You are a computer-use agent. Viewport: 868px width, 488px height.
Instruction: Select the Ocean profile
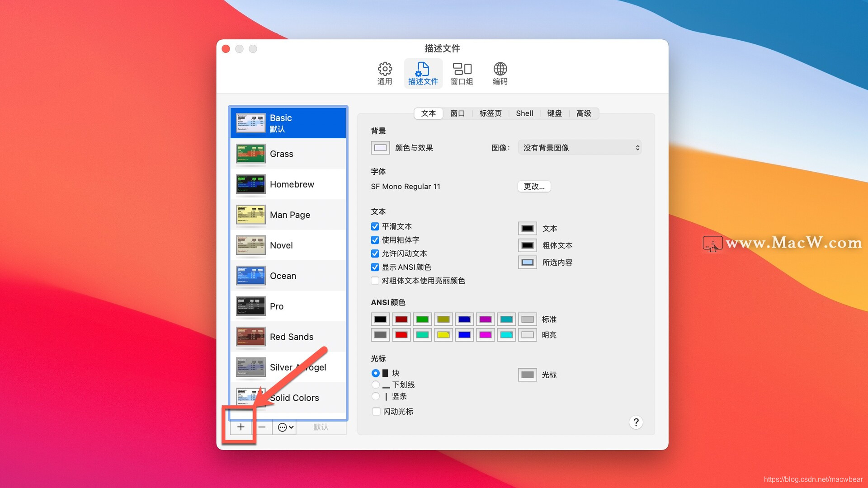click(x=288, y=276)
